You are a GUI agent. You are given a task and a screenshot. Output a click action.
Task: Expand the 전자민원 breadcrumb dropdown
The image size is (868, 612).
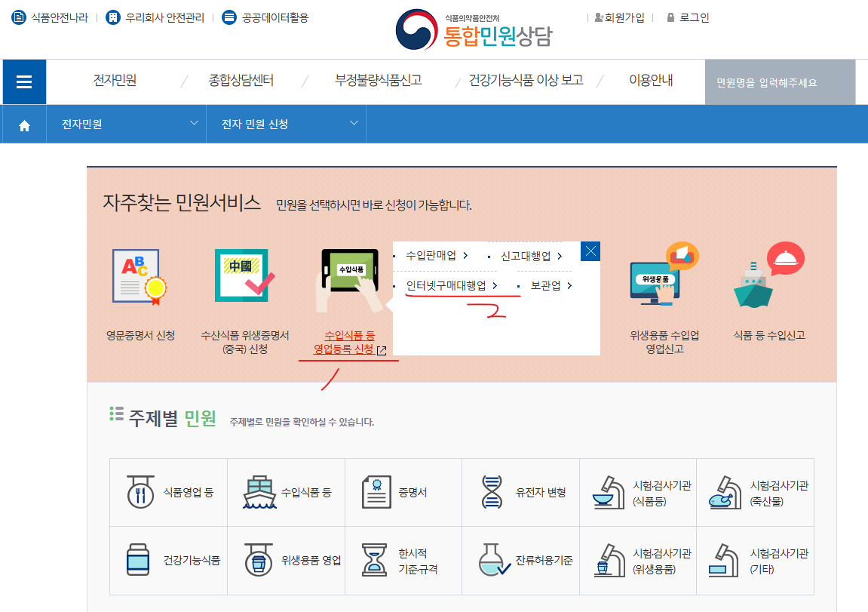(127, 123)
